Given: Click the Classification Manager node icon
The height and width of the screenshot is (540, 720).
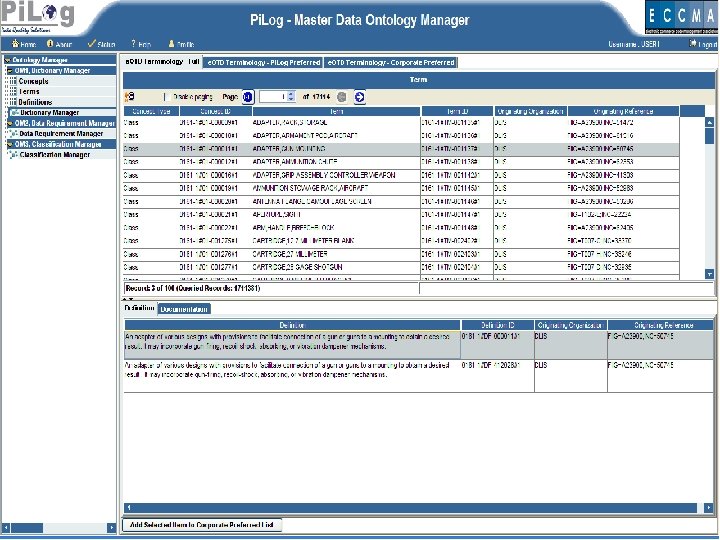Looking at the screenshot, I should (13, 155).
